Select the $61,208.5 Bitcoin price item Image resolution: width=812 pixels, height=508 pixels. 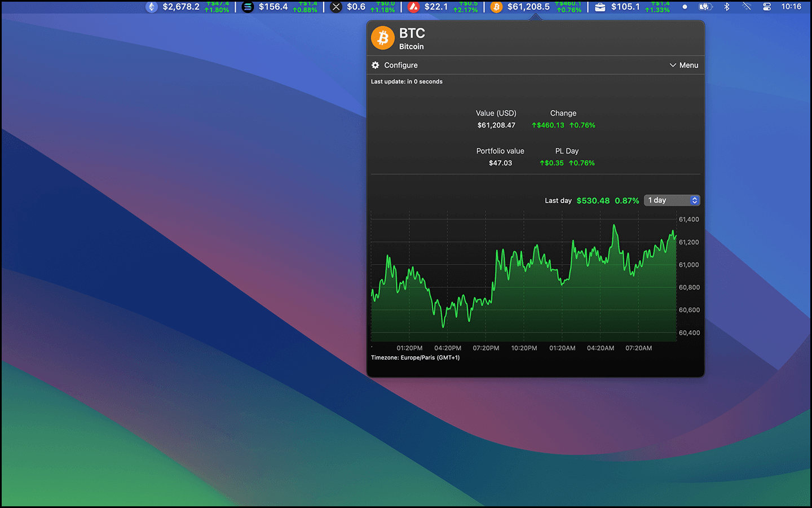pyautogui.click(x=528, y=7)
